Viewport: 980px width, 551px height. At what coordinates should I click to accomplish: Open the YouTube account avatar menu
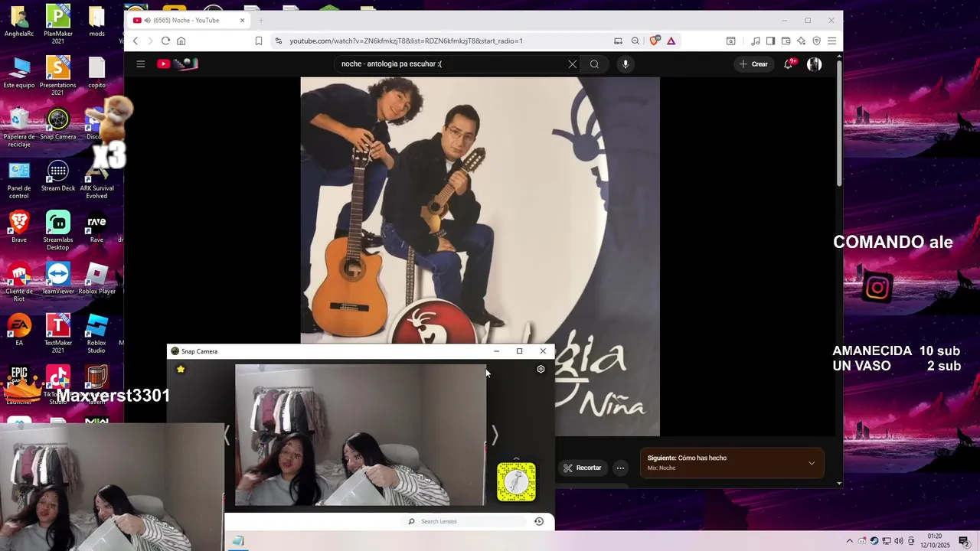[815, 64]
